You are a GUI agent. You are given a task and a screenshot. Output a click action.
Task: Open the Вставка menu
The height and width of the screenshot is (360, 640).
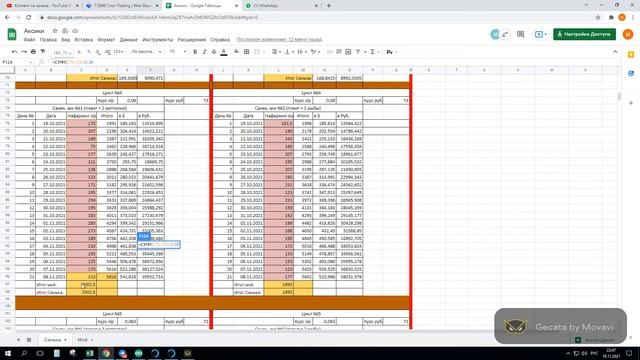coord(84,40)
